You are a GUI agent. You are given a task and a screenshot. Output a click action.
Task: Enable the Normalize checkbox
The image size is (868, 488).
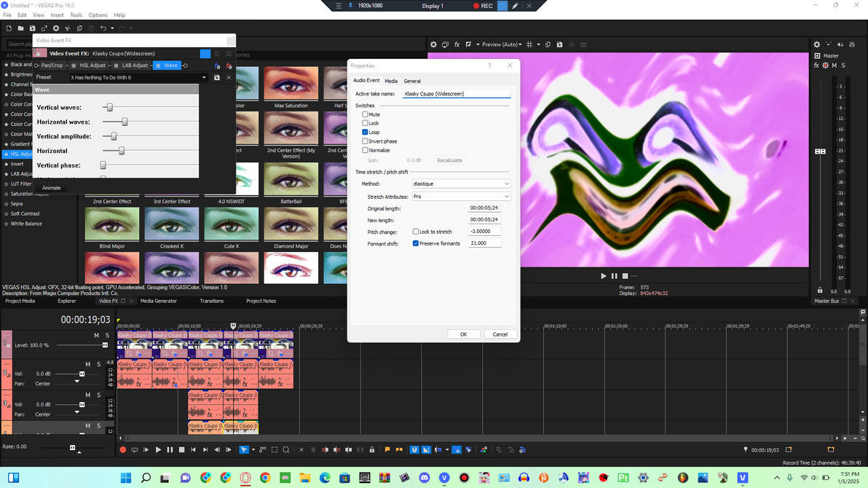tap(365, 149)
